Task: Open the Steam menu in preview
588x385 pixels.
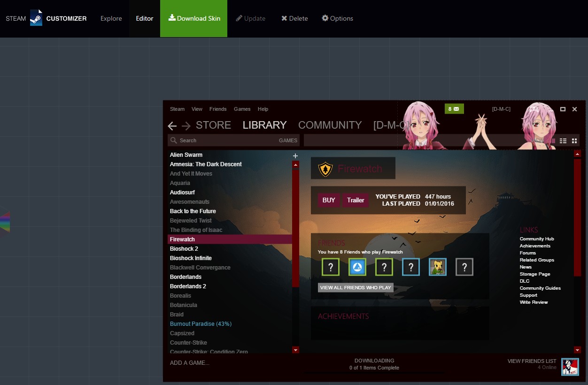Action: pyautogui.click(x=177, y=109)
